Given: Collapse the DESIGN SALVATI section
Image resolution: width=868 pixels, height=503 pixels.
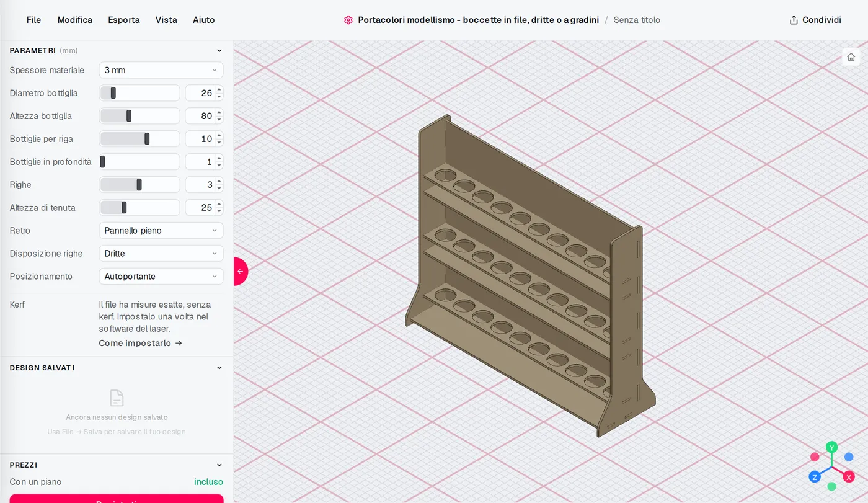Looking at the screenshot, I should point(219,368).
